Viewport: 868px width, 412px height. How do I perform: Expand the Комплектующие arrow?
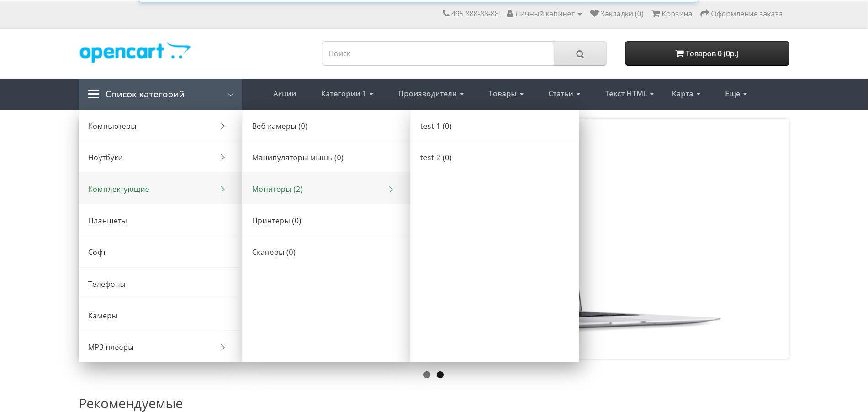tap(223, 189)
